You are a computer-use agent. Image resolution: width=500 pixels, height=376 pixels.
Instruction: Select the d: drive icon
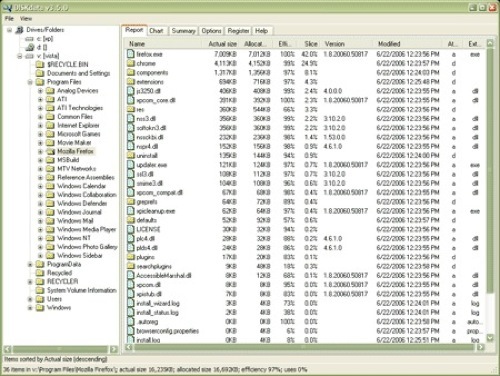click(30, 47)
